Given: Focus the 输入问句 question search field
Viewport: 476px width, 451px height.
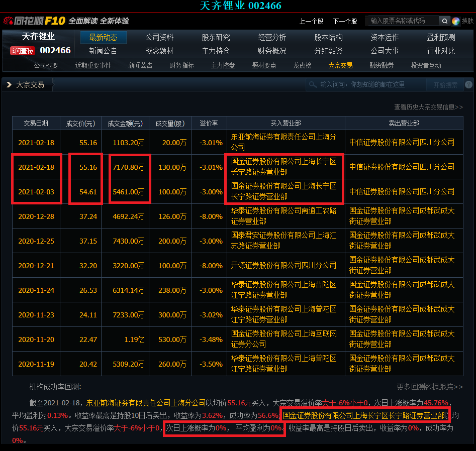Looking at the screenshot, I should [366, 84].
